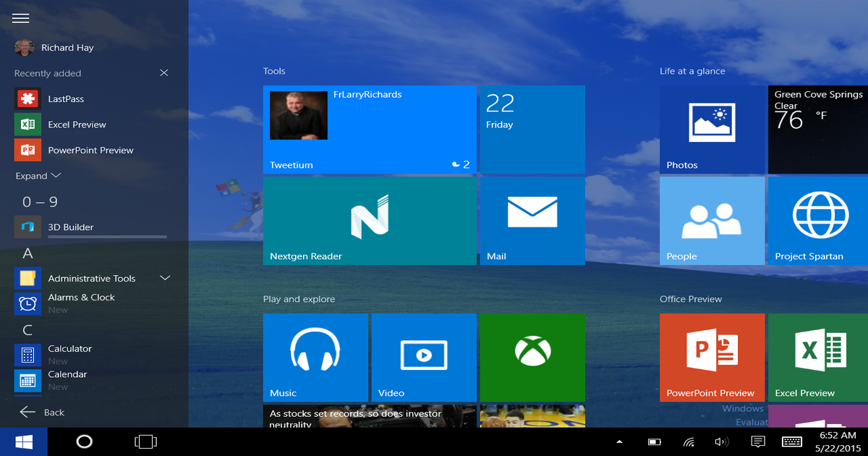
Task: Launch the Calendar app
Action: (x=67, y=374)
